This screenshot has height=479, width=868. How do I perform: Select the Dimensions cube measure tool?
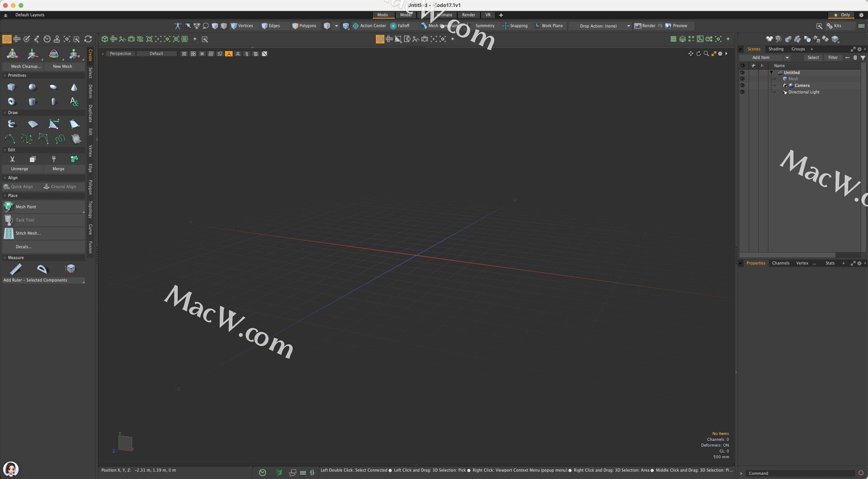pyautogui.click(x=71, y=269)
